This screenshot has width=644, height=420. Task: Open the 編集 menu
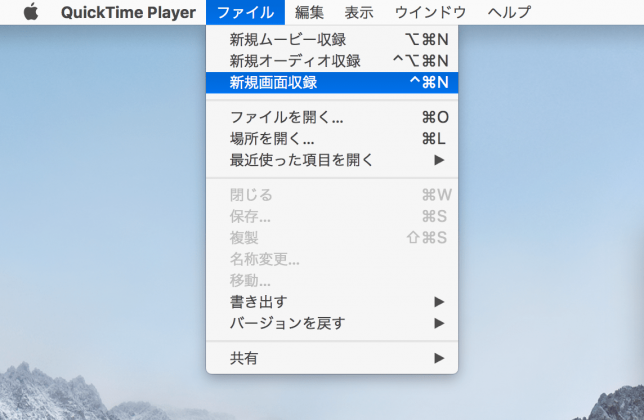[309, 12]
